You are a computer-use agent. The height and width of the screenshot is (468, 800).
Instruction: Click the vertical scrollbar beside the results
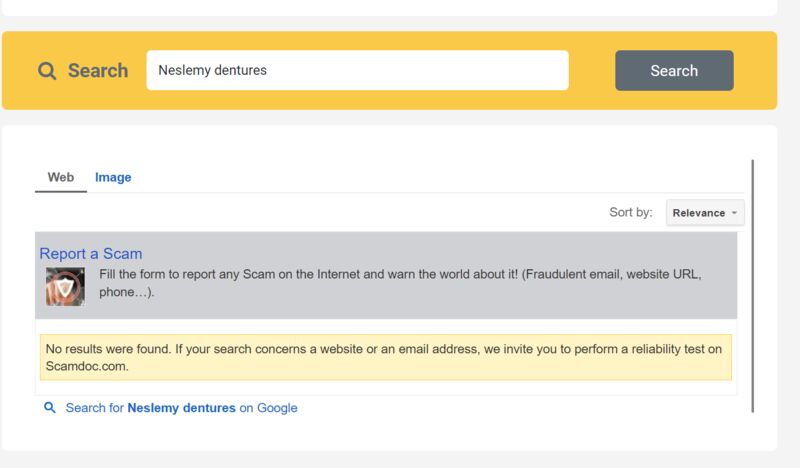point(752,286)
